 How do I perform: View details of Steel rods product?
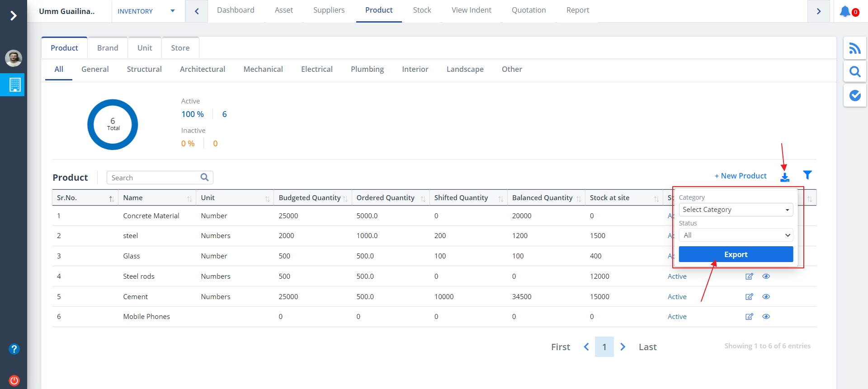766,277
